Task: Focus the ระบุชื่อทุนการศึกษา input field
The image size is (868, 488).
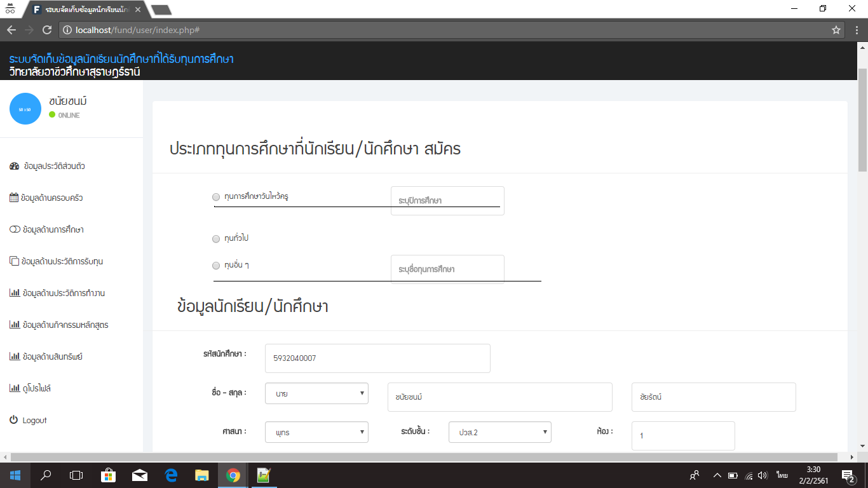Action: pyautogui.click(x=447, y=269)
